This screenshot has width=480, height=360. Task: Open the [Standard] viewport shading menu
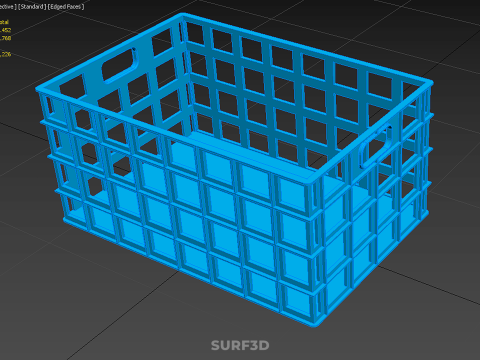[x=32, y=7]
